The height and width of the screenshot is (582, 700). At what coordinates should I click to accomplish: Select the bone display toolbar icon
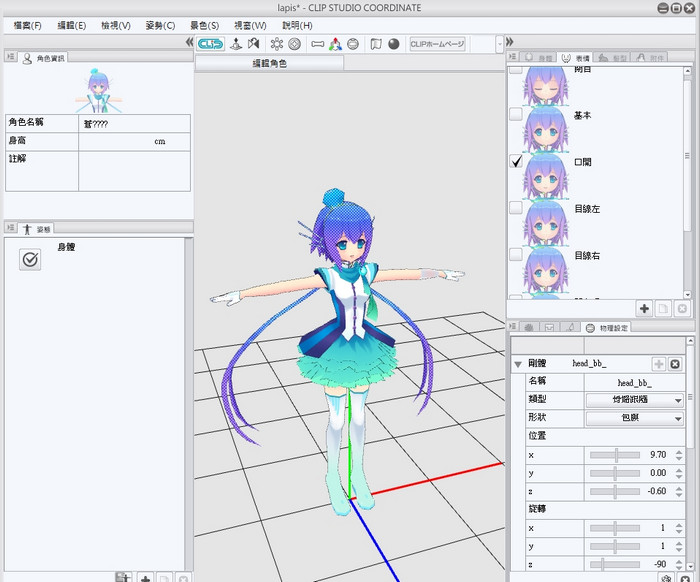(317, 44)
